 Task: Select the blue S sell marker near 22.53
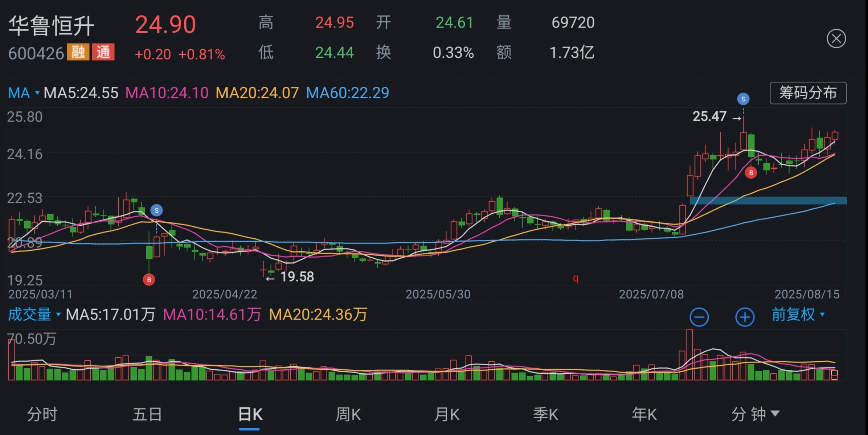(156, 210)
